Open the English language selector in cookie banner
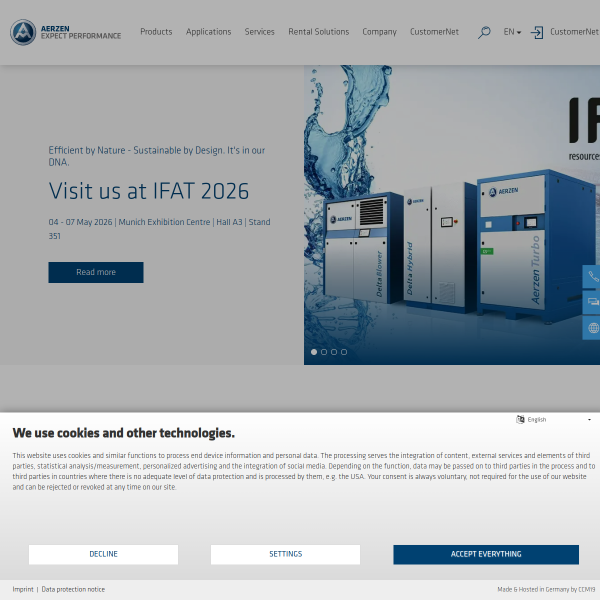The height and width of the screenshot is (600, 600). pos(557,420)
